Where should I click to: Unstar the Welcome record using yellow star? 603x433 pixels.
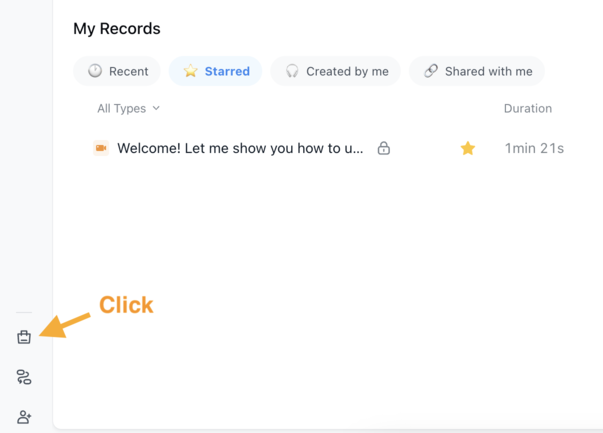(468, 148)
